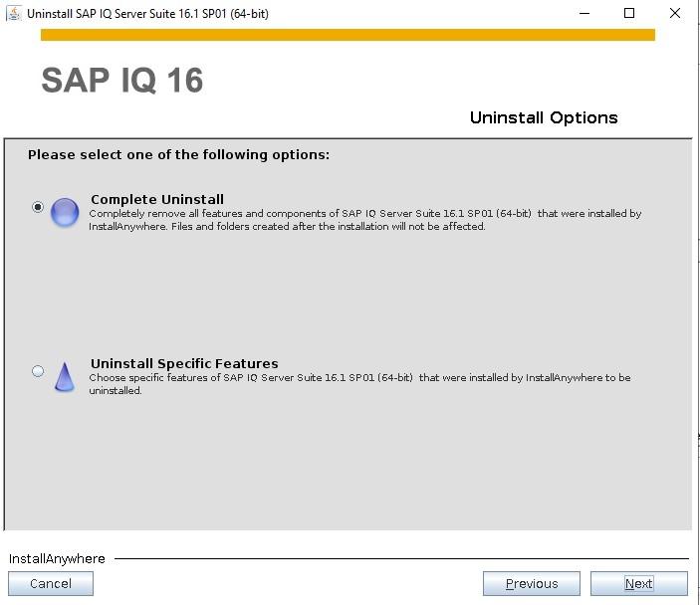Select the Uninstall Specific Features radio button

pos(38,371)
